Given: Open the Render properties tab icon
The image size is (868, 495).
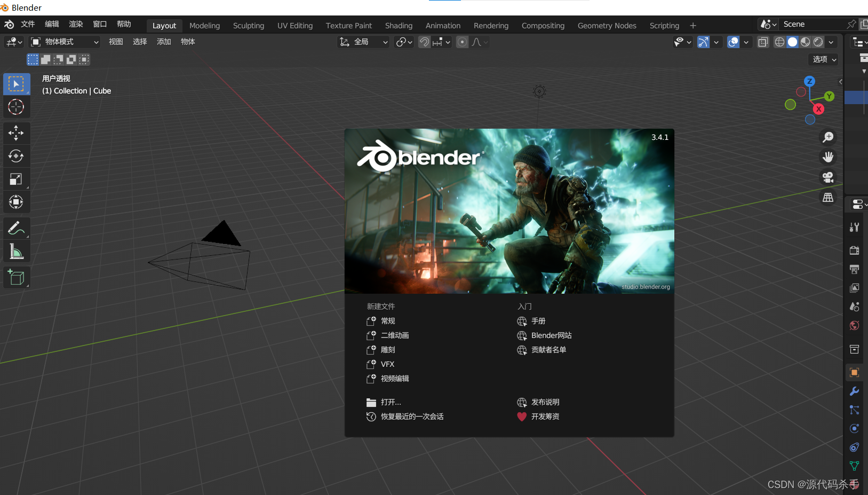Looking at the screenshot, I should tap(854, 250).
